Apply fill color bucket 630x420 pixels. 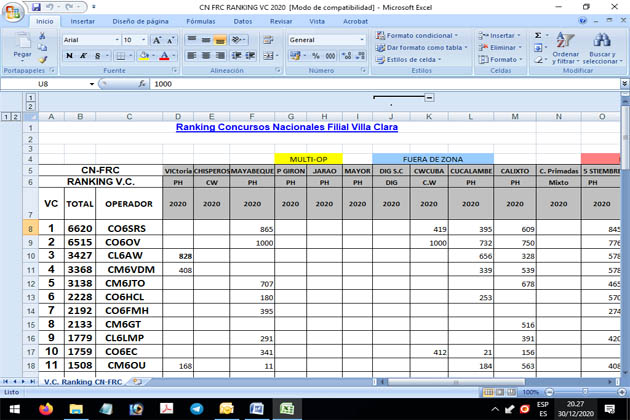click(144, 55)
